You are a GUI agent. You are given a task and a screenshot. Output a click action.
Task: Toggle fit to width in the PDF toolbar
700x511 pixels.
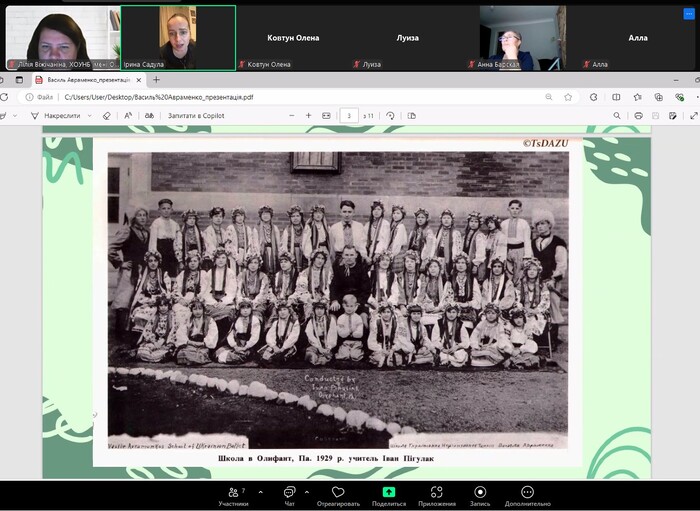326,116
